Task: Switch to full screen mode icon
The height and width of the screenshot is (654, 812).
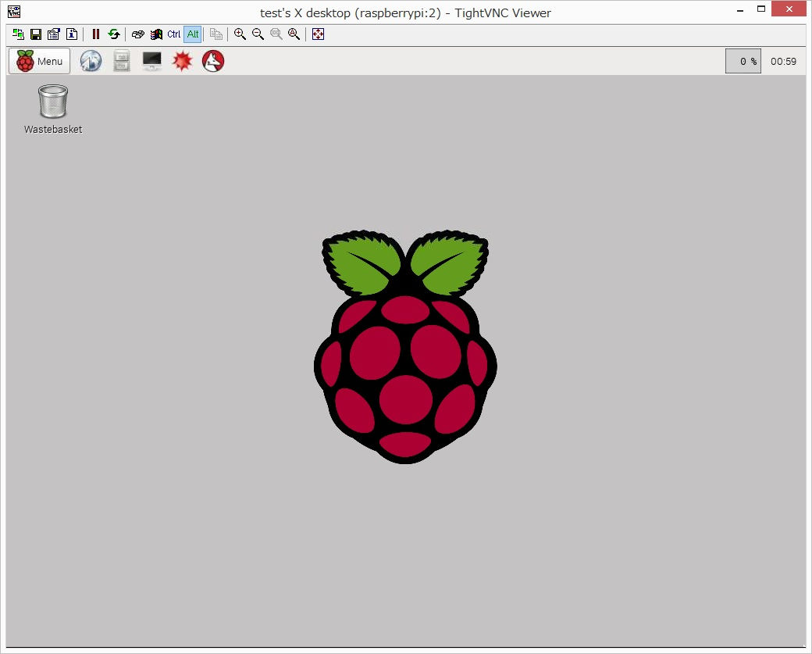Action: tap(319, 34)
